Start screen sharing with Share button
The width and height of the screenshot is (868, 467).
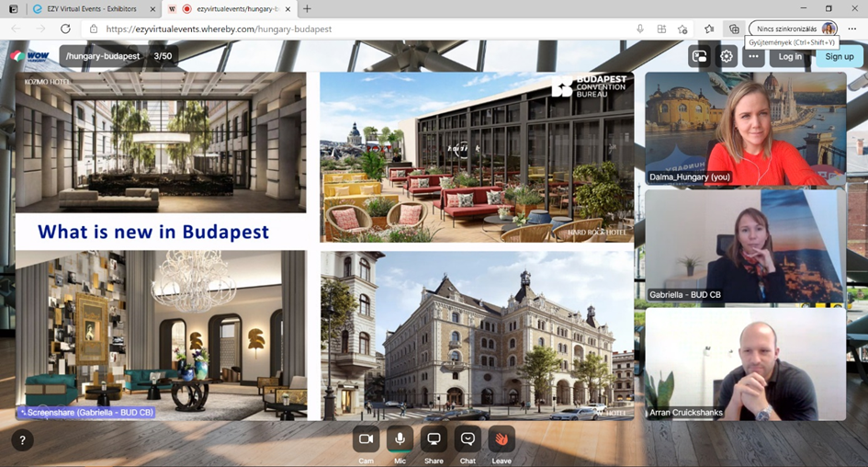coord(434,439)
